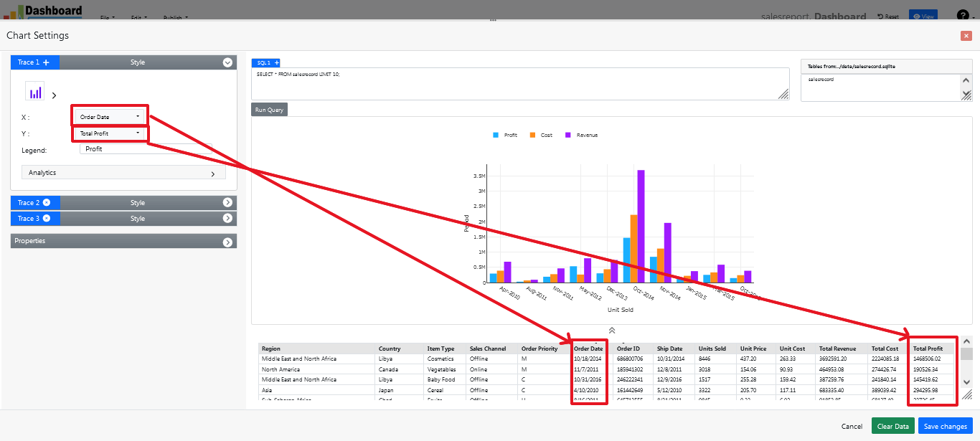Viewport: 980px width, 441px height.
Task: Delete Trace 3 with its x icon
Action: (47, 219)
